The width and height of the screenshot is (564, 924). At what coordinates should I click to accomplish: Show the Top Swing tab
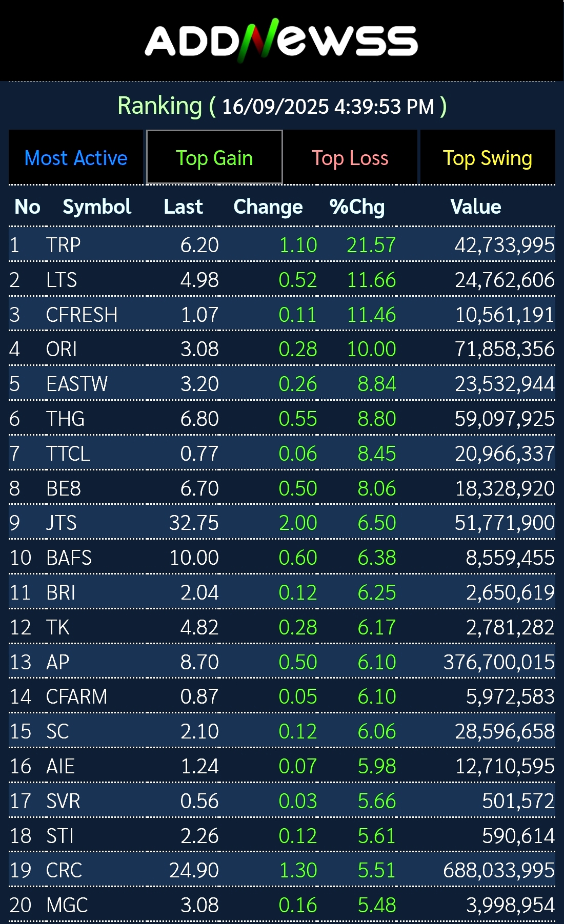point(488,157)
